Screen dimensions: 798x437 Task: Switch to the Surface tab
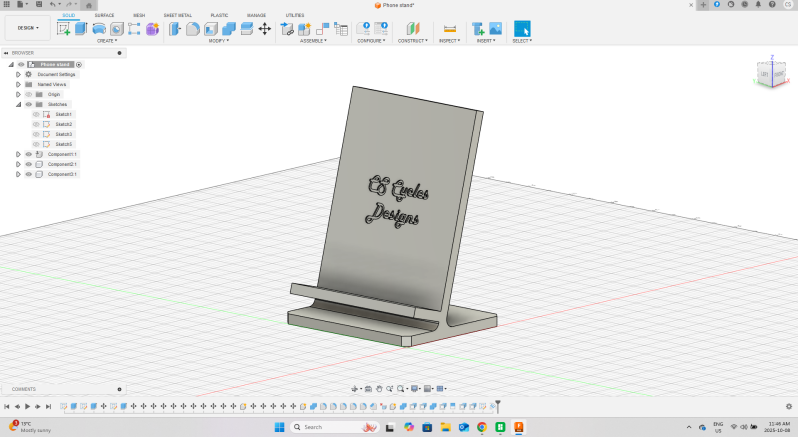(104, 16)
